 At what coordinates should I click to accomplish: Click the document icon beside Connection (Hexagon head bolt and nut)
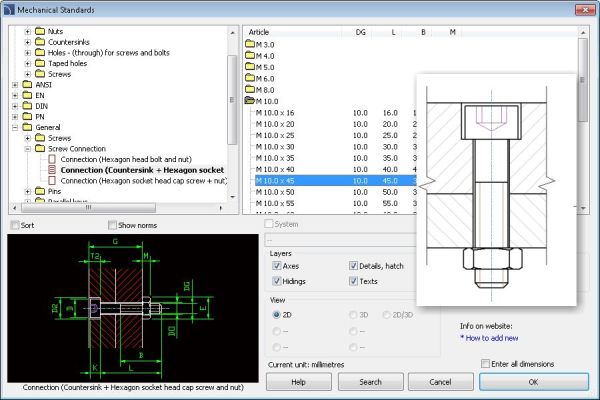(x=52, y=159)
